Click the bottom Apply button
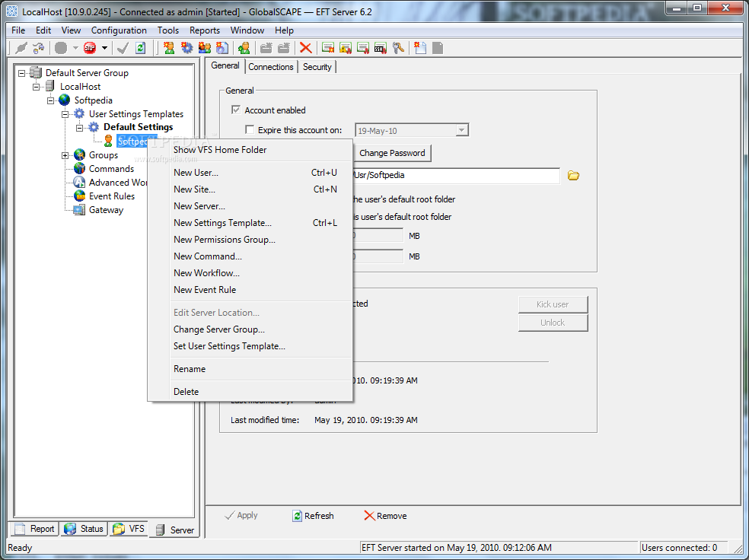749x560 pixels. pos(241,516)
